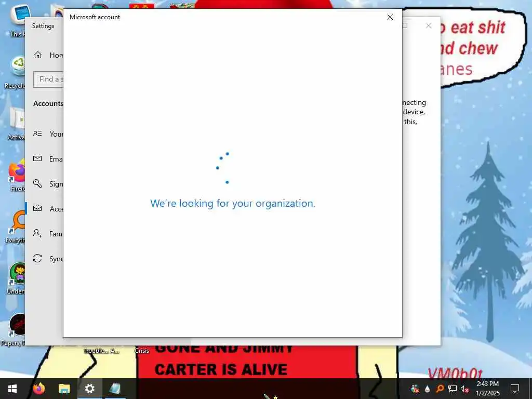Click the Microsoft account window title
The height and width of the screenshot is (399, 532).
tap(95, 17)
